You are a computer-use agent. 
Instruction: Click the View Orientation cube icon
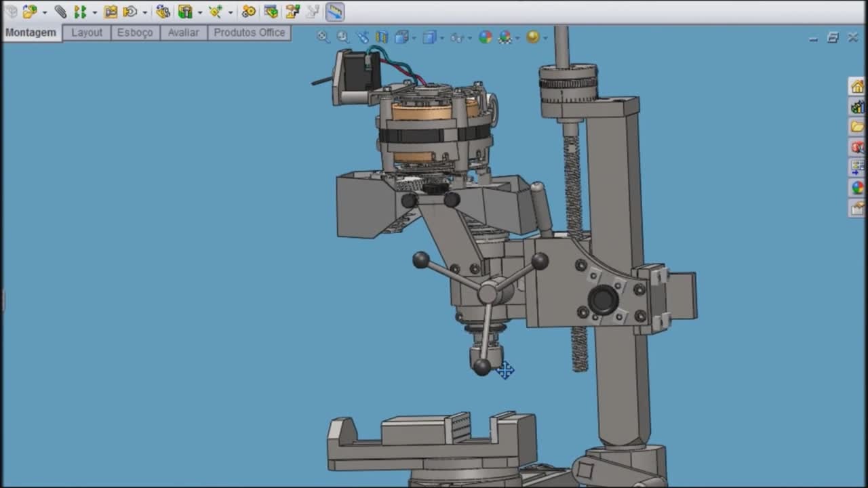401,37
